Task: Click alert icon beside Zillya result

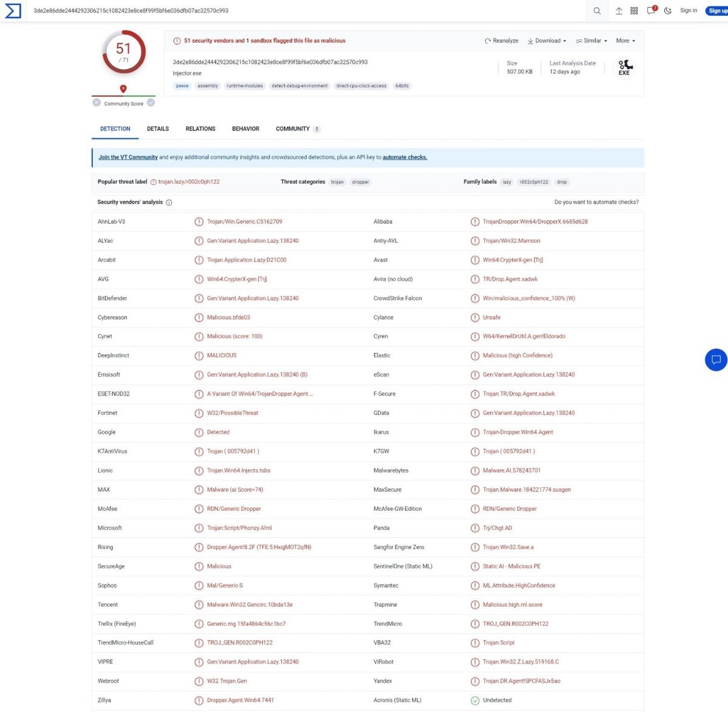Action: click(199, 700)
